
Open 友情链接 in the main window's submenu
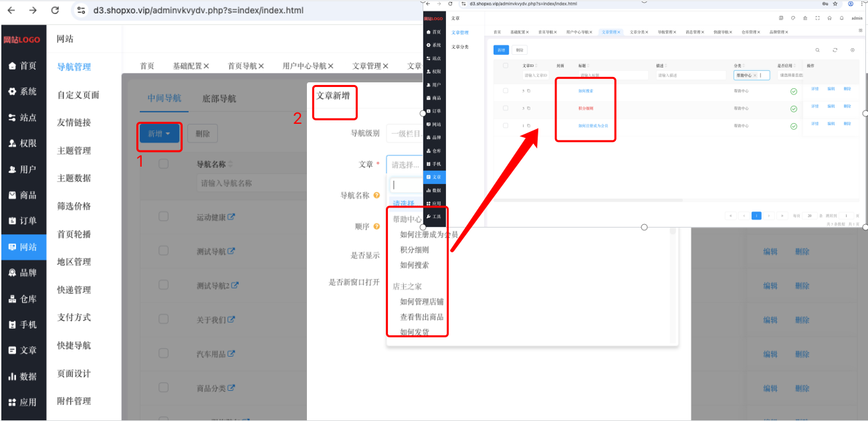pos(74,122)
